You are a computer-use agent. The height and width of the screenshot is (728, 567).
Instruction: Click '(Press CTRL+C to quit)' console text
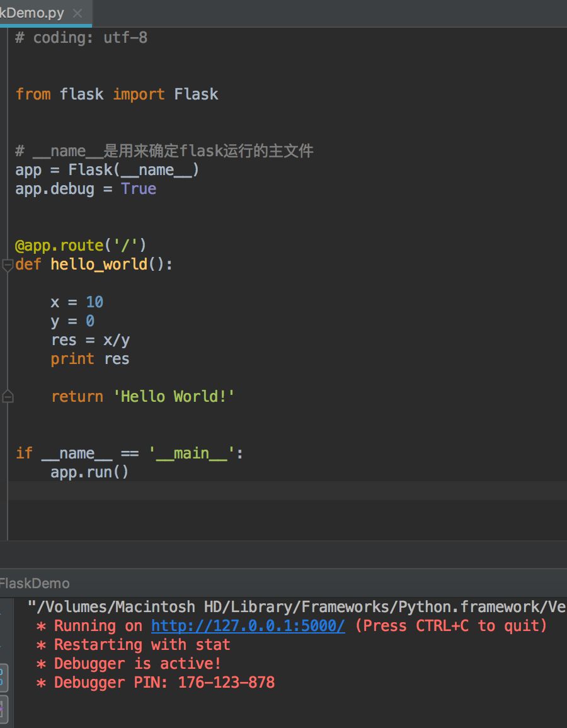(451, 626)
